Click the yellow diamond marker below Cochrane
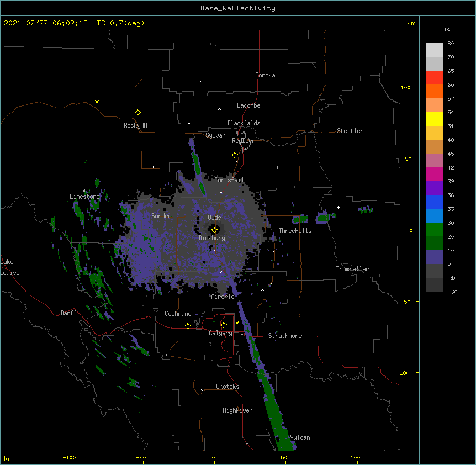This screenshot has height=465, width=476. (x=188, y=326)
